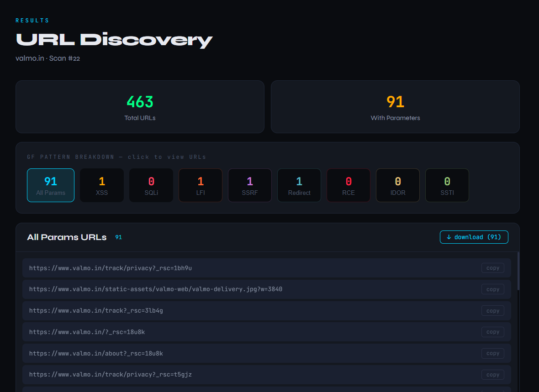Click the URL Discovery page title
The height and width of the screenshot is (392, 539).
point(114,40)
